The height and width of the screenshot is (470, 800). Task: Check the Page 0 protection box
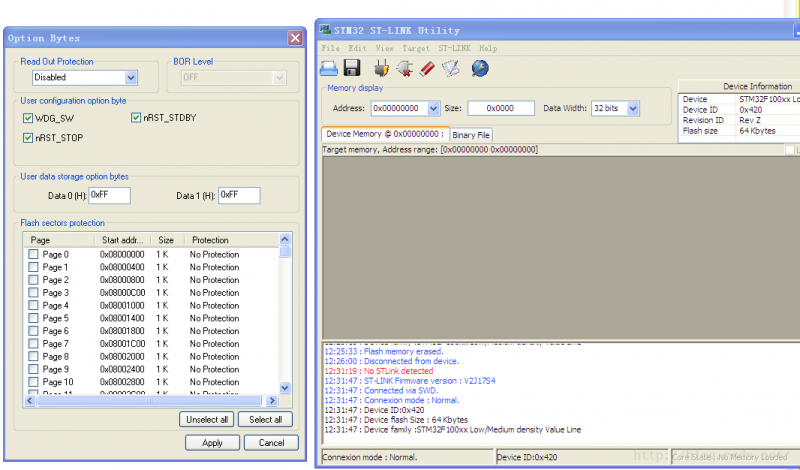click(33, 254)
